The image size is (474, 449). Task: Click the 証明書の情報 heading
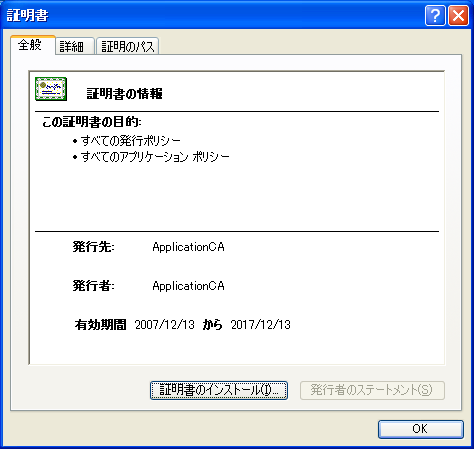click(124, 94)
